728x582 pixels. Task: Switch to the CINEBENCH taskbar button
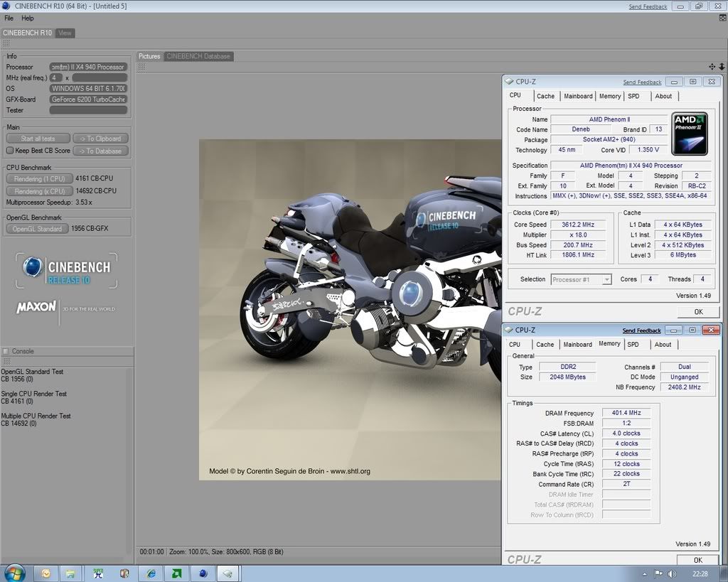point(203,573)
